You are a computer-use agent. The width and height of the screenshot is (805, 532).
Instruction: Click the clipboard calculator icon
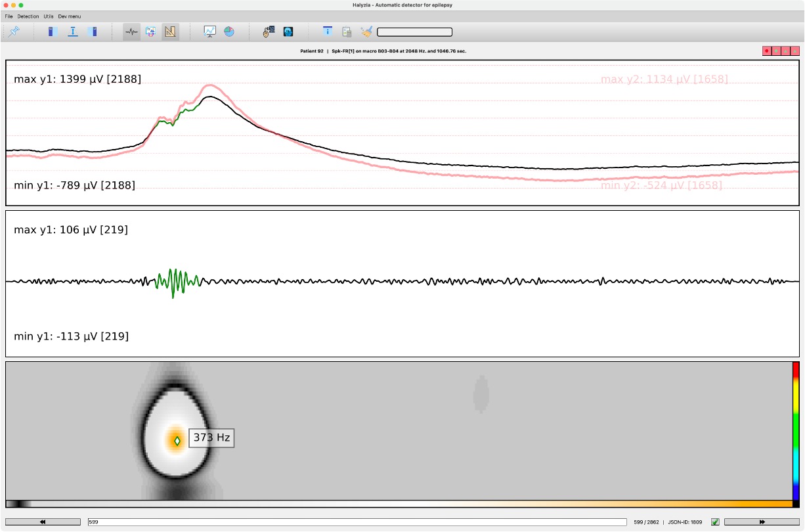pos(347,32)
